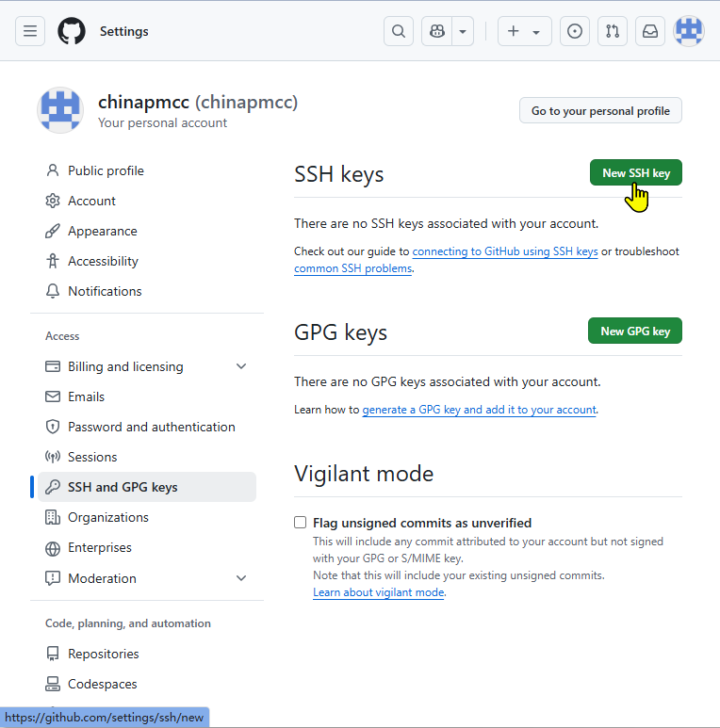
Task: Click the GitHub logo icon
Action: [x=72, y=31]
